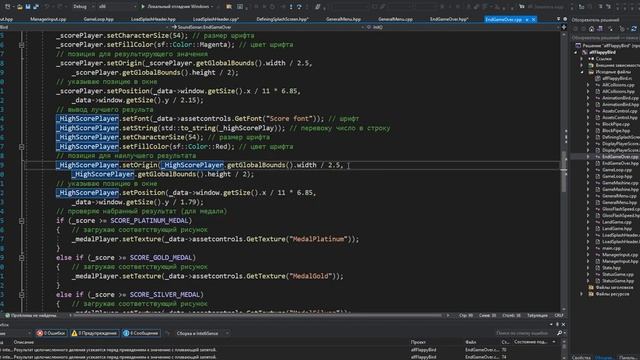Select StatusGame.cpp in Solution Explorer
Image resolution: width=640 pixels, height=360 pixels.
click(x=618, y=274)
